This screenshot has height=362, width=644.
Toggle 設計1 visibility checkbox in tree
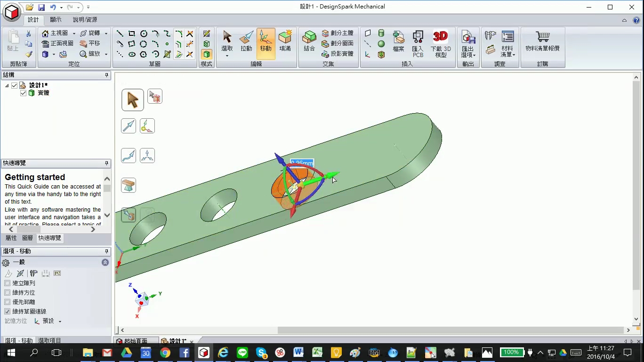[x=14, y=85]
